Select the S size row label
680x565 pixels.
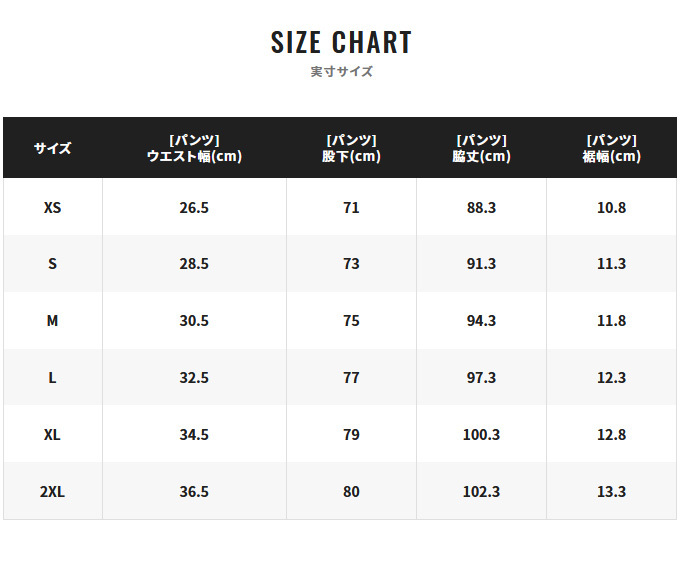pyautogui.click(x=52, y=264)
